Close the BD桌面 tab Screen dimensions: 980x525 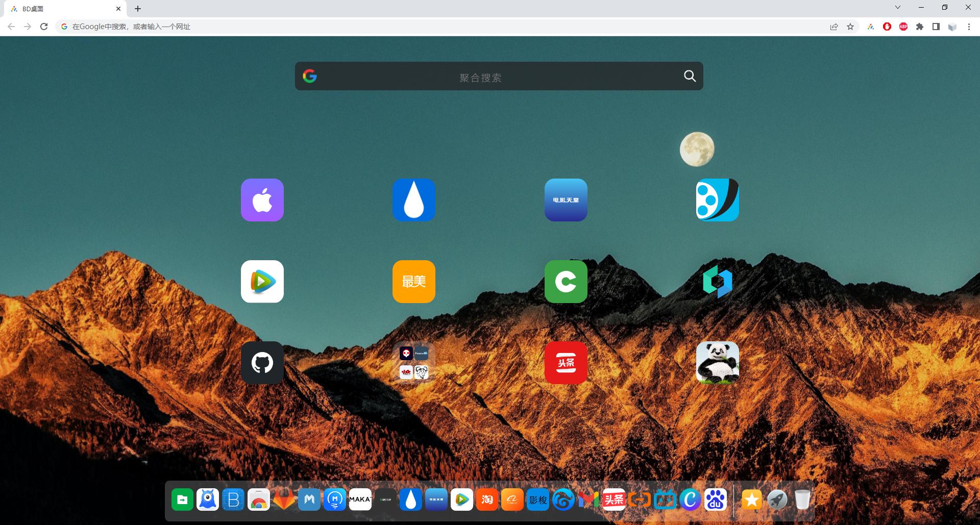(118, 9)
